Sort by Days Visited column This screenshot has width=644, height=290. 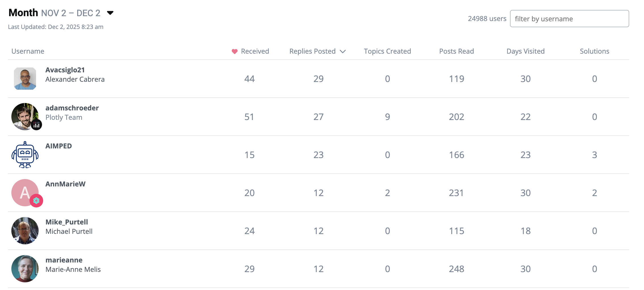pyautogui.click(x=525, y=51)
